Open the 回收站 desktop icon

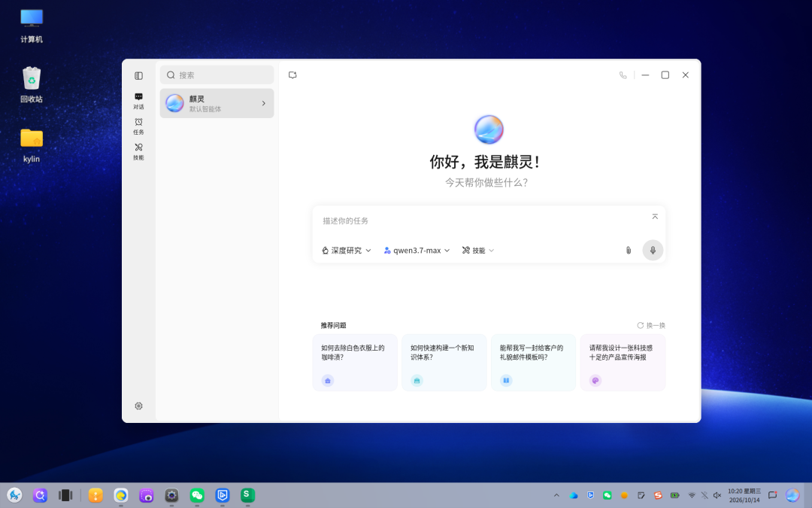(32, 85)
